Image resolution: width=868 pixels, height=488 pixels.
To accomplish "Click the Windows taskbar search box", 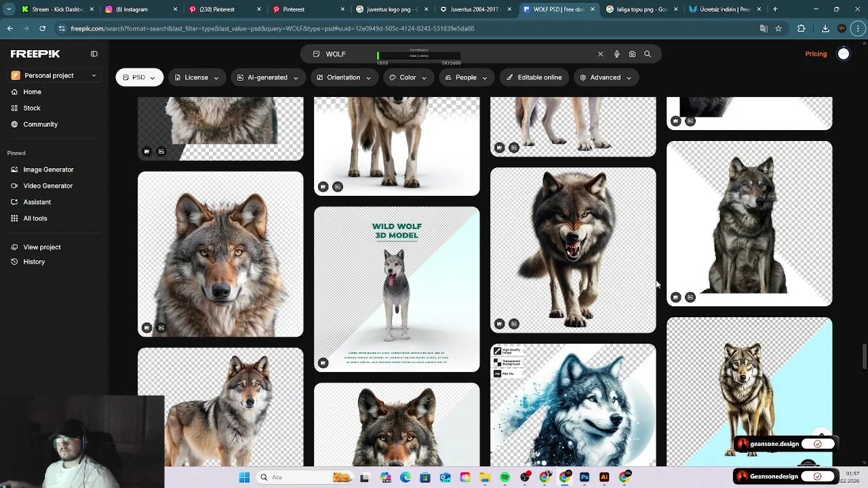I will click(304, 477).
